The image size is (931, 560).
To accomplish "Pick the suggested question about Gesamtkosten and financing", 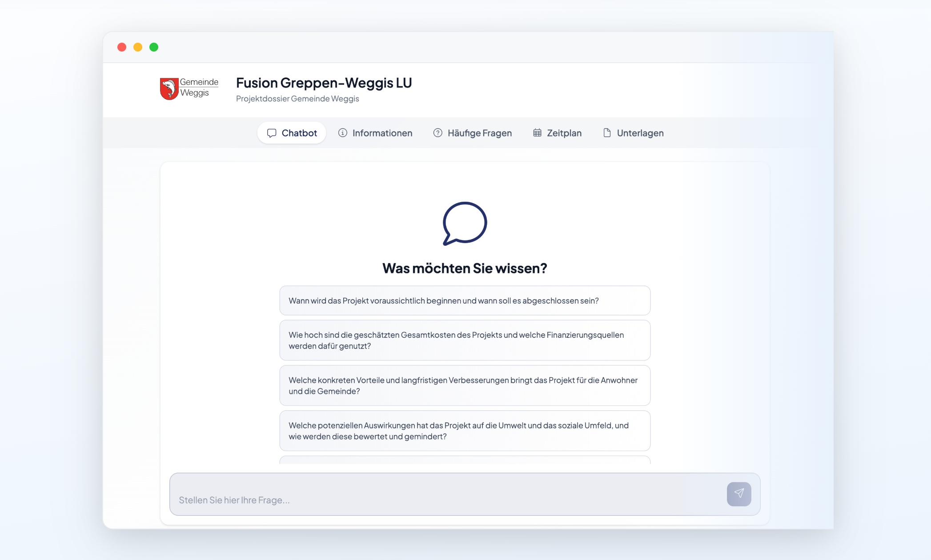I will click(x=465, y=340).
